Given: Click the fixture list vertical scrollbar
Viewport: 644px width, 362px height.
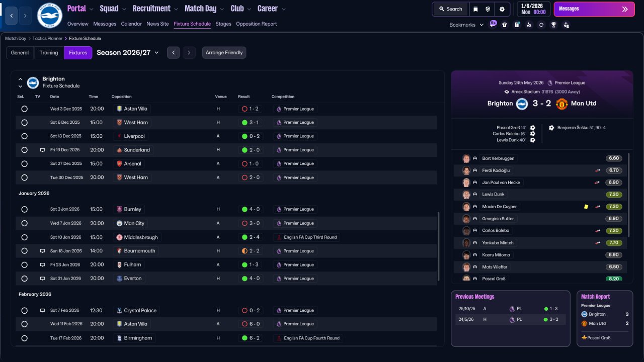Looking at the screenshot, I should (439, 246).
